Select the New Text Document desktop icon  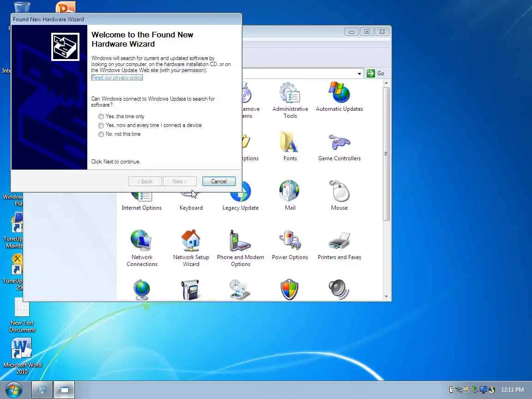pos(22,315)
